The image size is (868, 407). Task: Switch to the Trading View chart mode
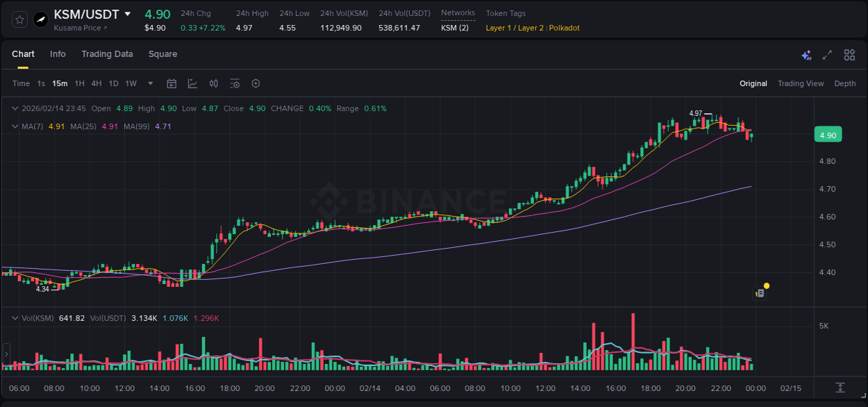801,83
